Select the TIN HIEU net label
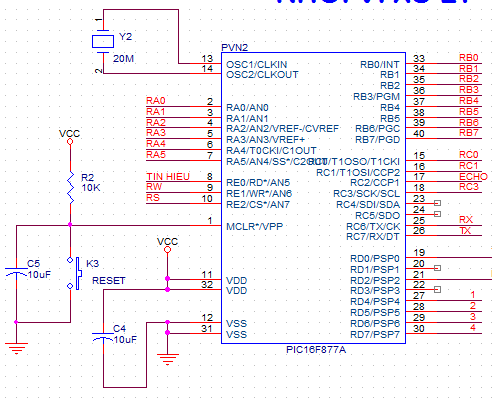The width and height of the screenshot is (492, 398). [x=168, y=176]
